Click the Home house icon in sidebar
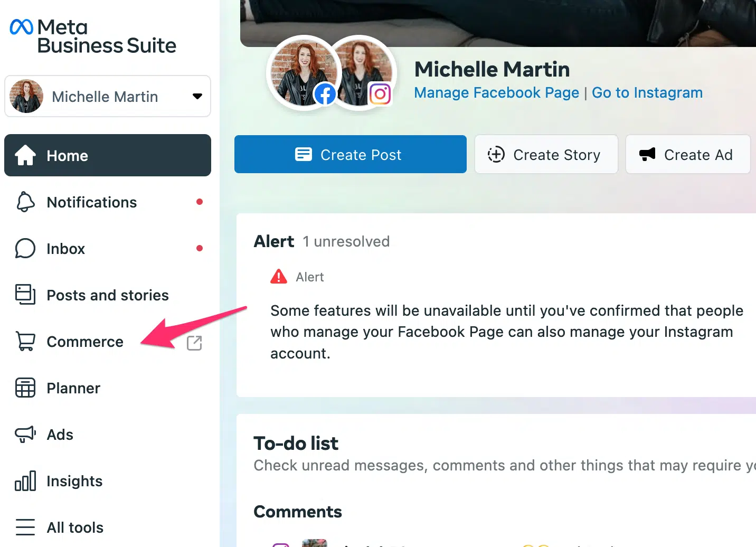Viewport: 756px width, 547px height. point(25,155)
